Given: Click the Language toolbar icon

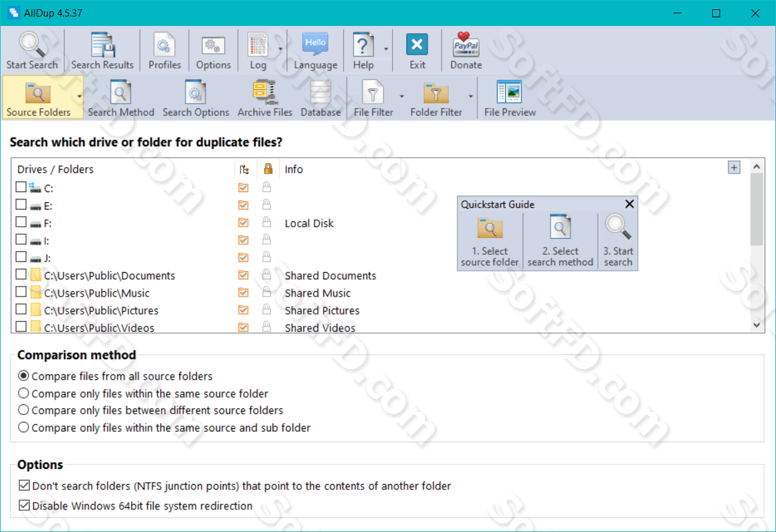Looking at the screenshot, I should (315, 45).
